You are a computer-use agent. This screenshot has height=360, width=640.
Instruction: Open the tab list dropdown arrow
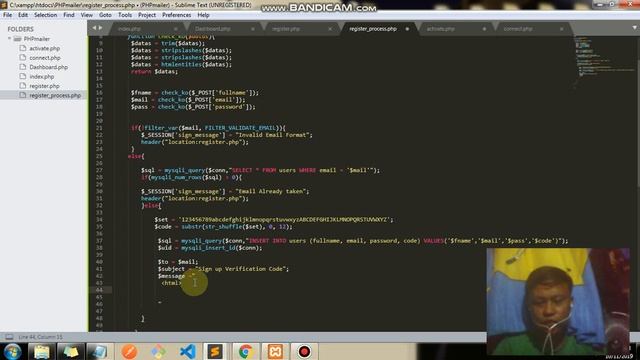point(634,28)
